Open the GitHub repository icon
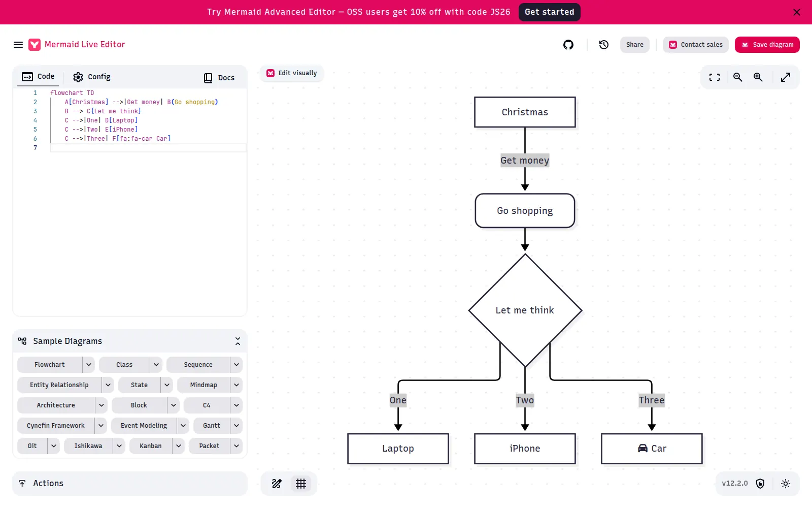This screenshot has height=508, width=812. tap(568, 45)
